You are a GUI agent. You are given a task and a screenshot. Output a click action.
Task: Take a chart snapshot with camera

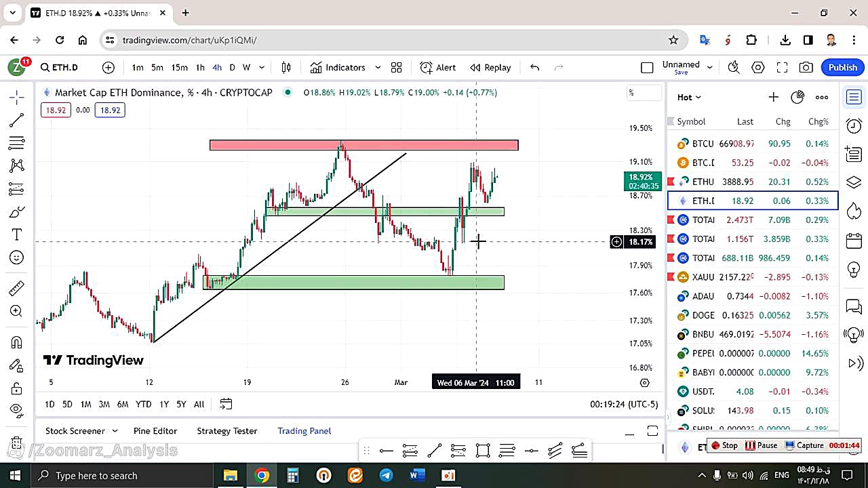(x=806, y=67)
